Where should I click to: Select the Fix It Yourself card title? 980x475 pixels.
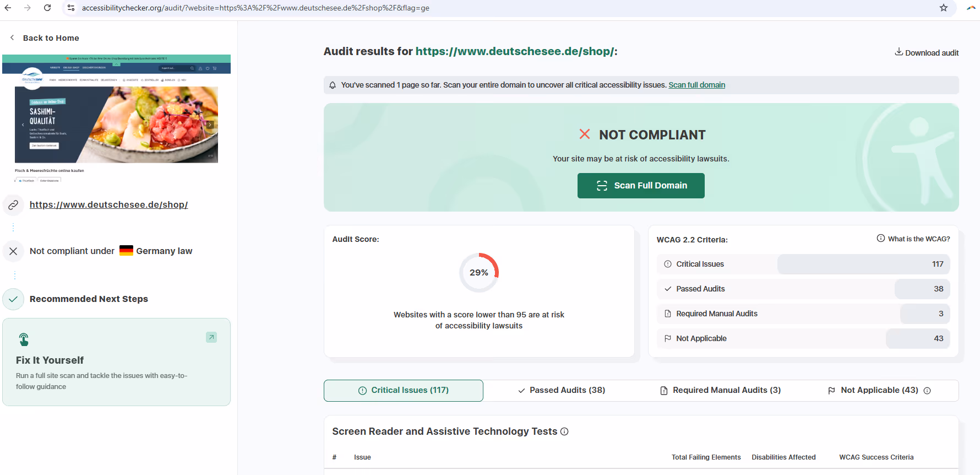tap(50, 360)
